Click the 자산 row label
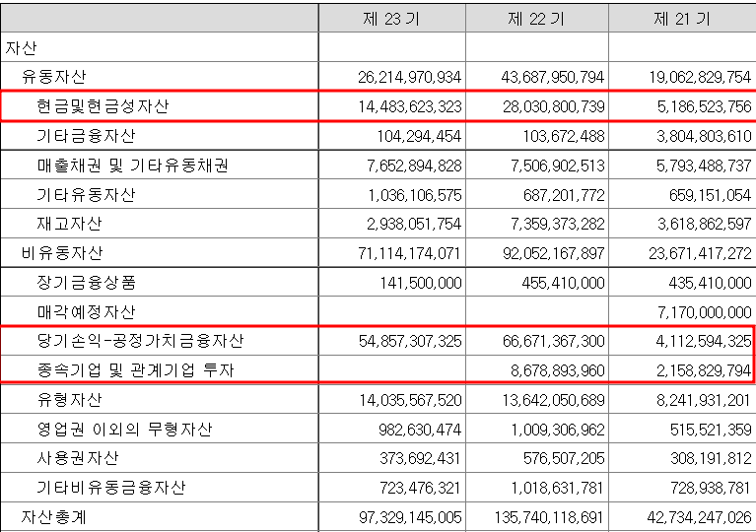Image resolution: width=756 pixels, height=532 pixels. point(22,47)
